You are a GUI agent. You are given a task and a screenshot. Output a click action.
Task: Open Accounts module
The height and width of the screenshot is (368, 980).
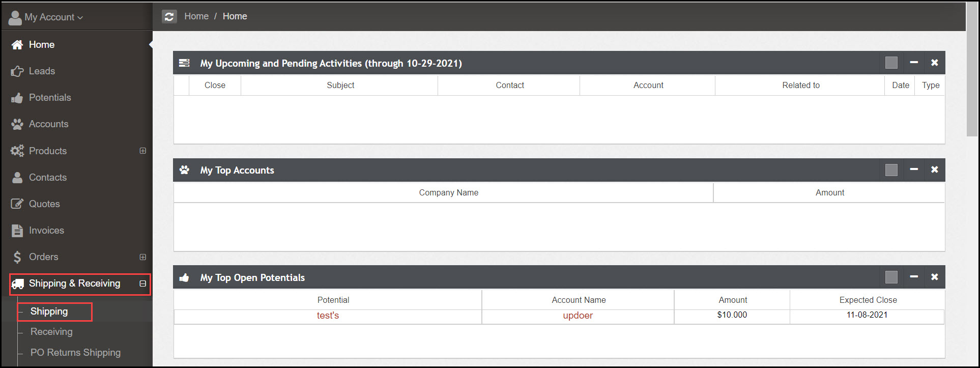tap(48, 124)
